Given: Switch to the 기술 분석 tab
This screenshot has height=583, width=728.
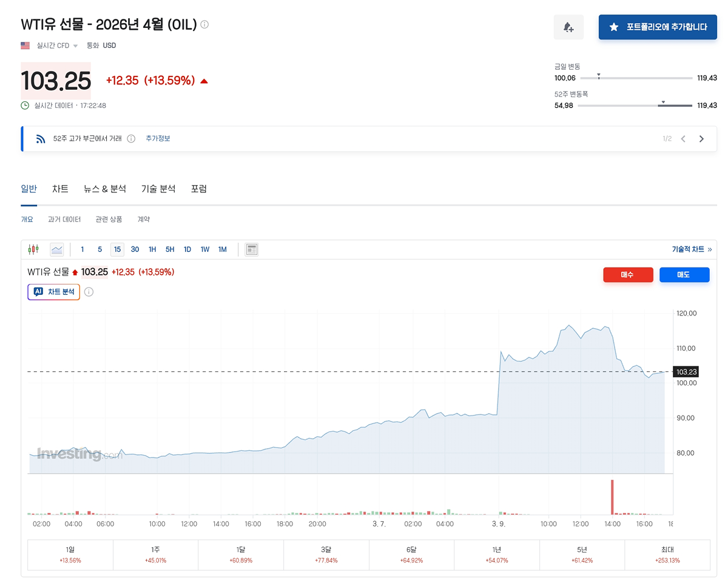Looking at the screenshot, I should (x=158, y=189).
